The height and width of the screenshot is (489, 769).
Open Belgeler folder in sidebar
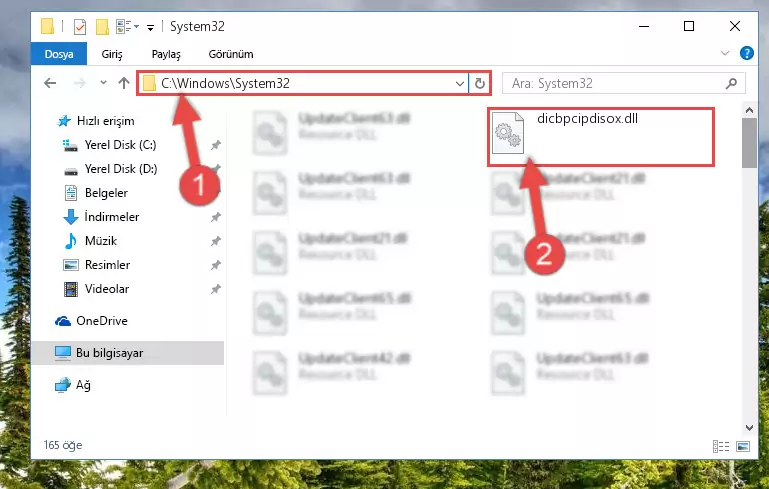(106, 193)
